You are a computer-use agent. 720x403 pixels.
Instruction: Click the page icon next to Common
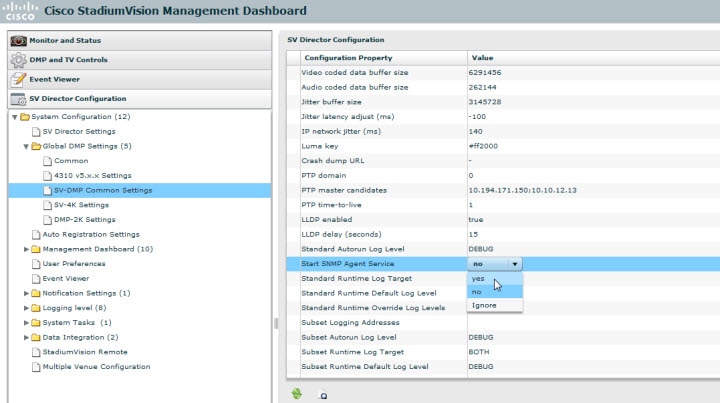pos(47,161)
